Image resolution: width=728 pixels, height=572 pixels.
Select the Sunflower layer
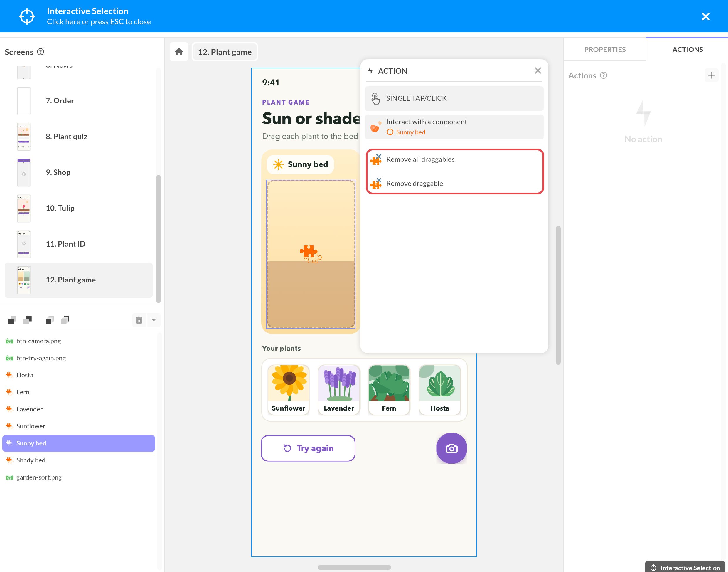click(79, 426)
